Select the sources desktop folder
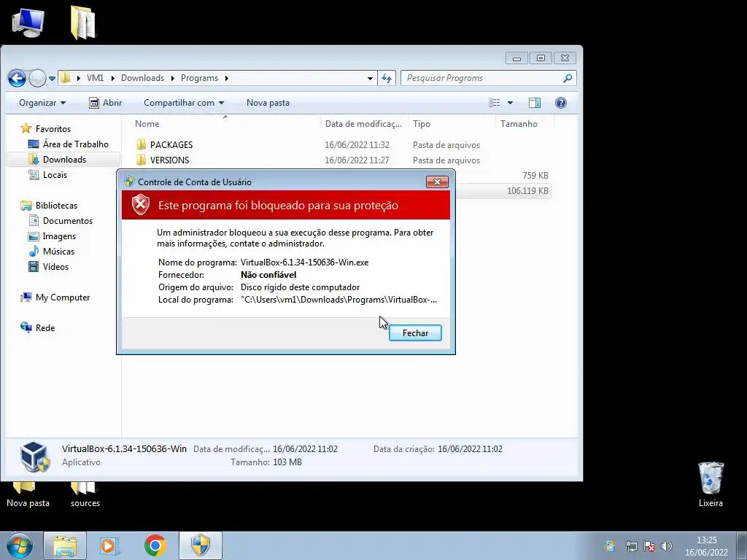Screen dimensions: 747x560 coord(85,495)
